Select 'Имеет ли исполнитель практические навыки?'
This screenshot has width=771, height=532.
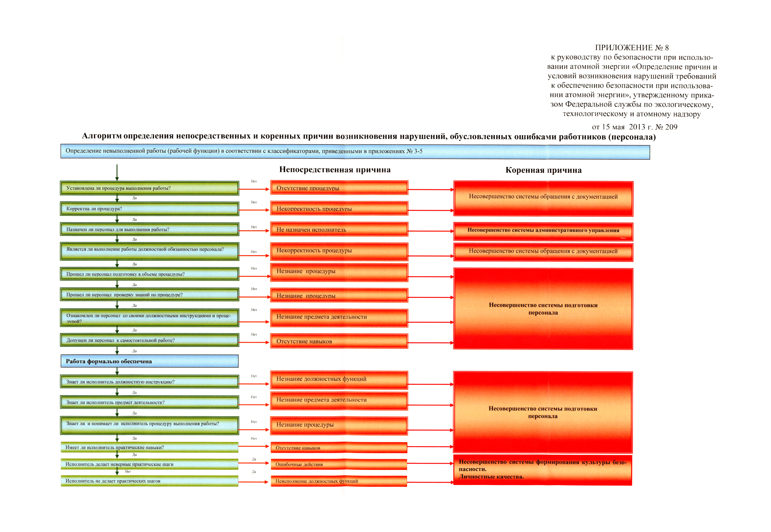[149, 447]
